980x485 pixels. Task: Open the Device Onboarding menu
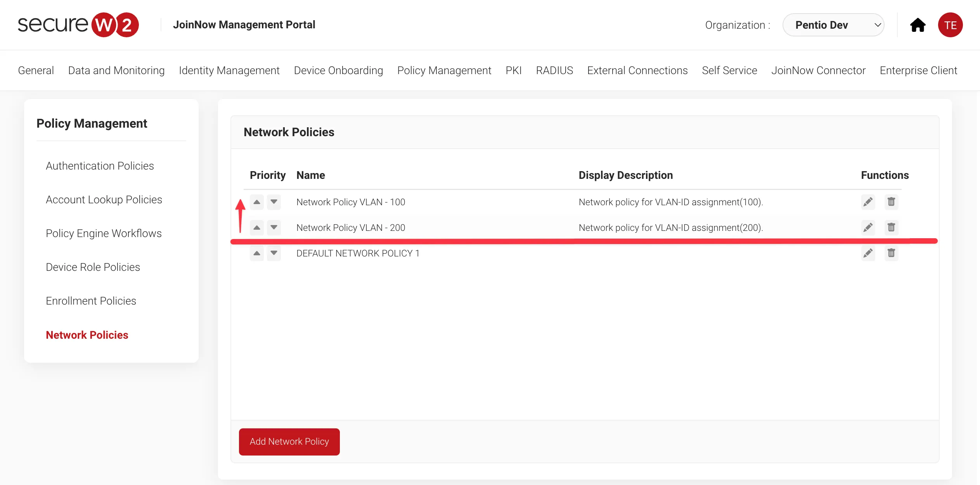(x=338, y=71)
